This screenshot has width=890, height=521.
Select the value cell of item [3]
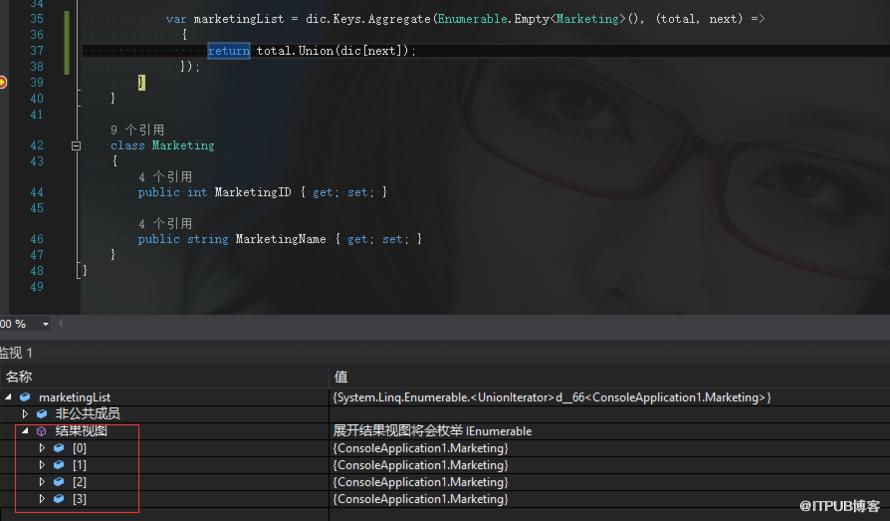421,499
